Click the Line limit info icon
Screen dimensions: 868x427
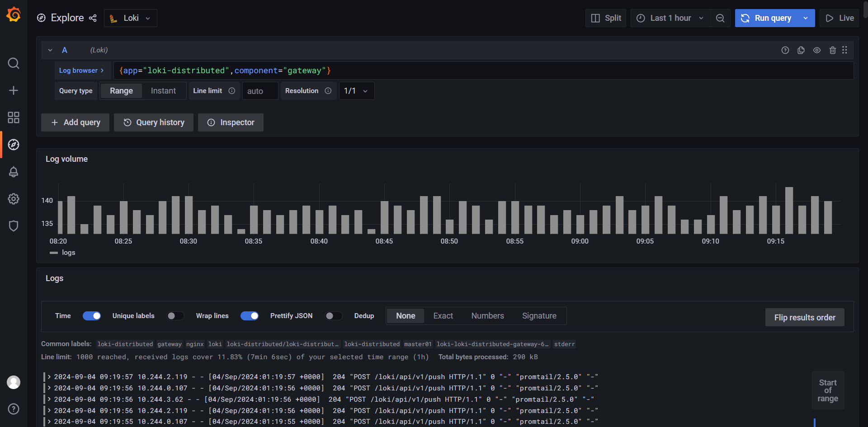pos(232,91)
